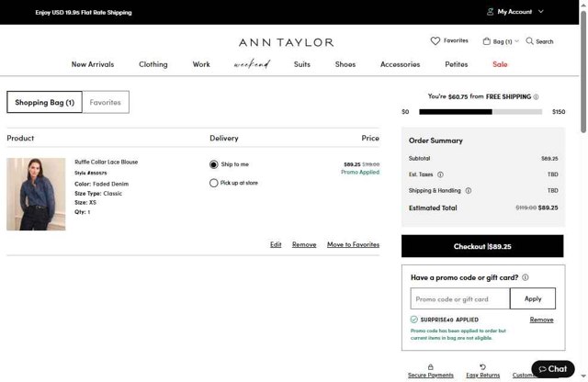Open the Easy Returns link
The height and width of the screenshot is (382, 588).
click(483, 375)
